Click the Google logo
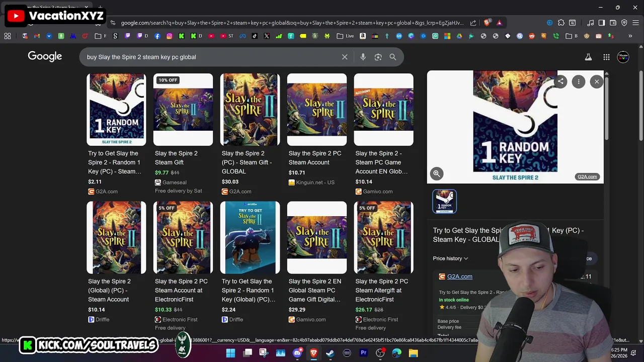The height and width of the screenshot is (362, 644). (45, 56)
